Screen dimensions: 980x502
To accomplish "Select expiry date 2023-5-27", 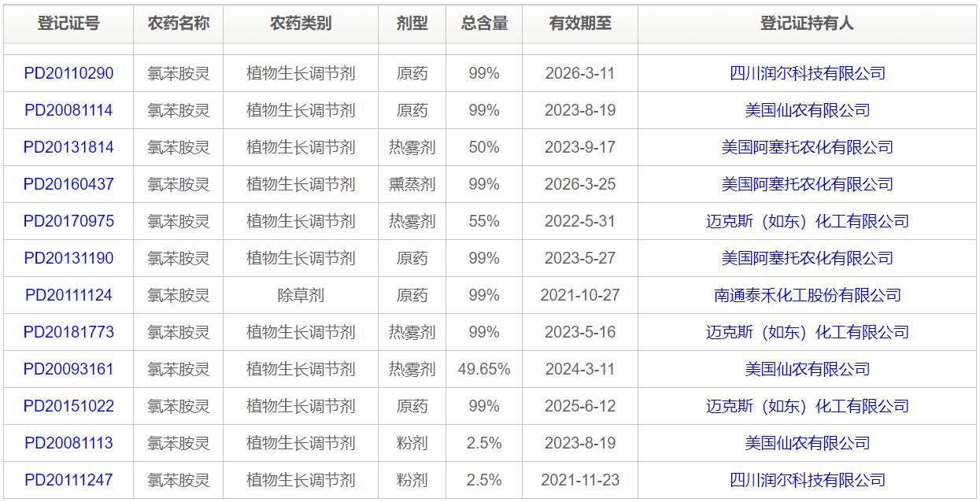I will click(580, 258).
